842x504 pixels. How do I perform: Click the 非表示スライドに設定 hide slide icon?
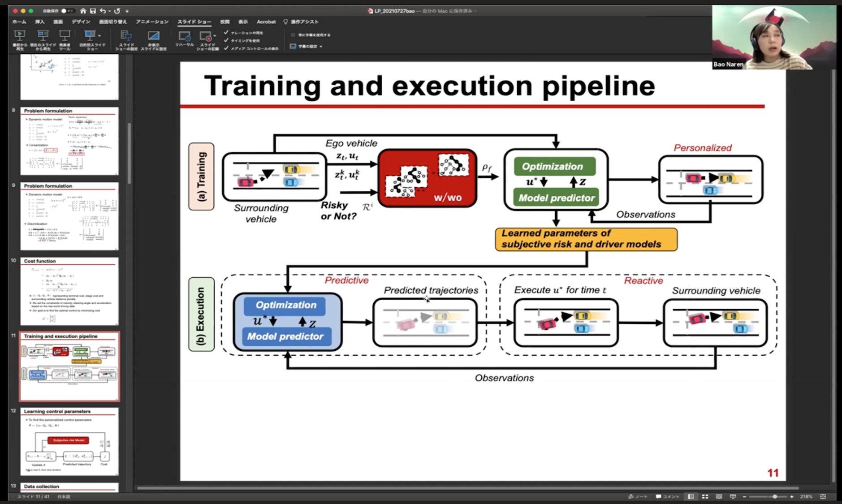point(153,36)
